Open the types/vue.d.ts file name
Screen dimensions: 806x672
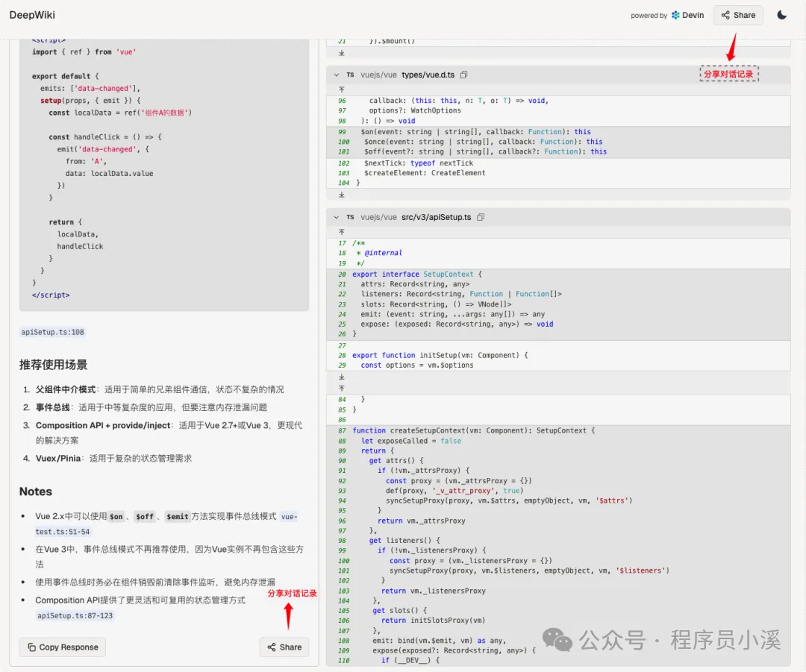[x=428, y=75]
